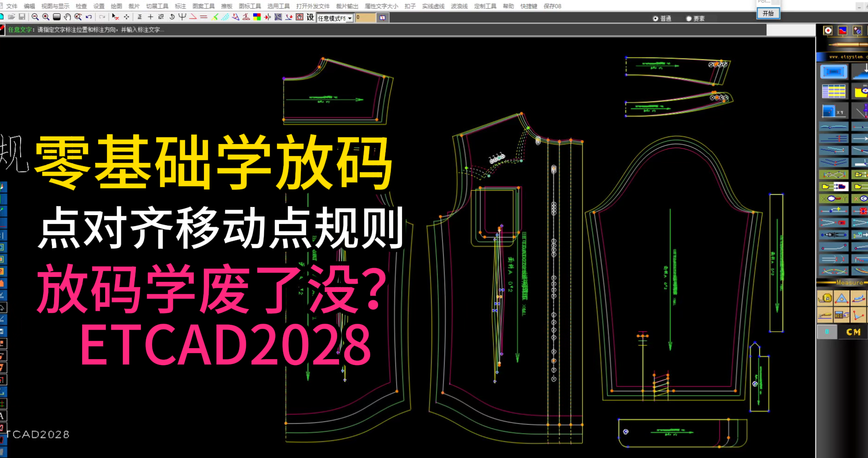Click the 快捷键 menu item
The height and width of the screenshot is (458, 868).
tap(529, 6)
